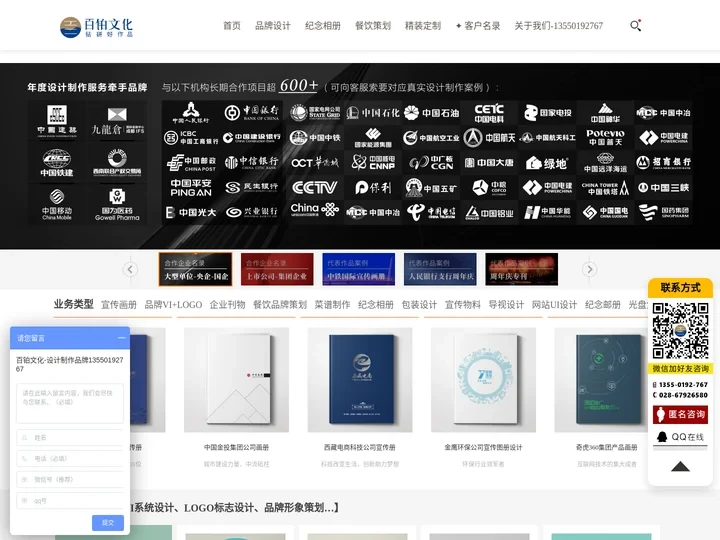Viewport: 720px width, 540px height.
Task: Click the Potevio 中国普天 logo
Action: pos(605,137)
